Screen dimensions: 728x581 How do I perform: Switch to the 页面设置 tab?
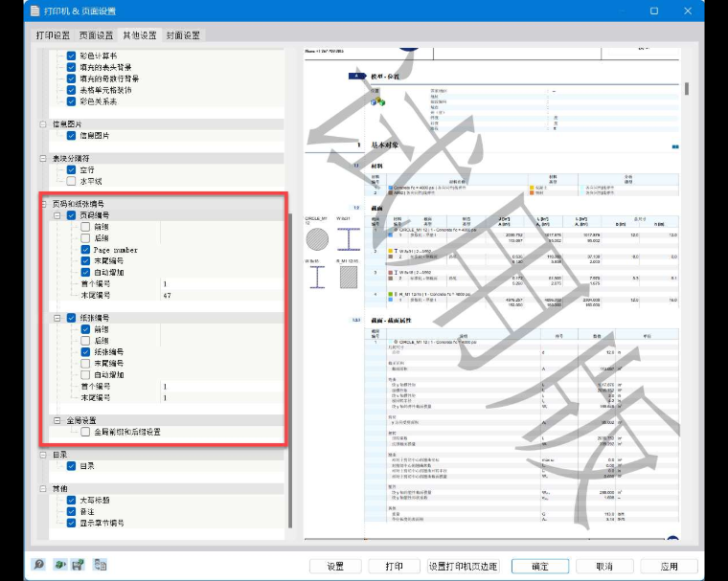pos(96,35)
